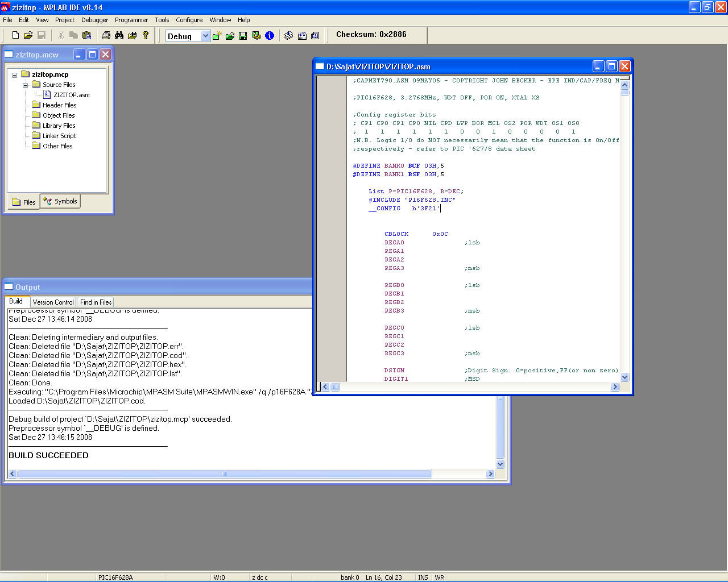Click the Print icon in toolbar
728x582 pixels.
[x=106, y=35]
